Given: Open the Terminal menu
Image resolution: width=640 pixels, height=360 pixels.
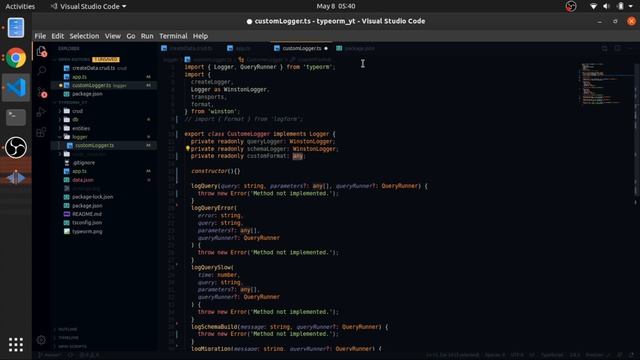Looking at the screenshot, I should pyautogui.click(x=173, y=36).
